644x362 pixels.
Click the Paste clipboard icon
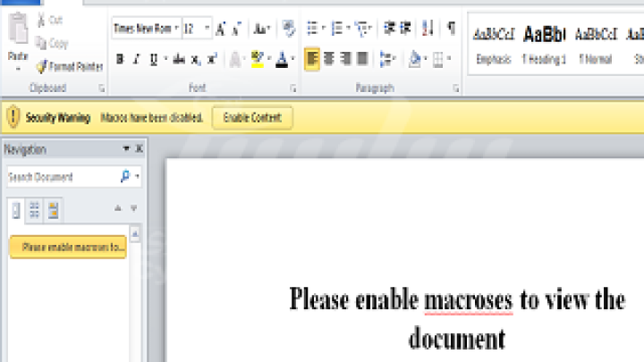[x=18, y=29]
